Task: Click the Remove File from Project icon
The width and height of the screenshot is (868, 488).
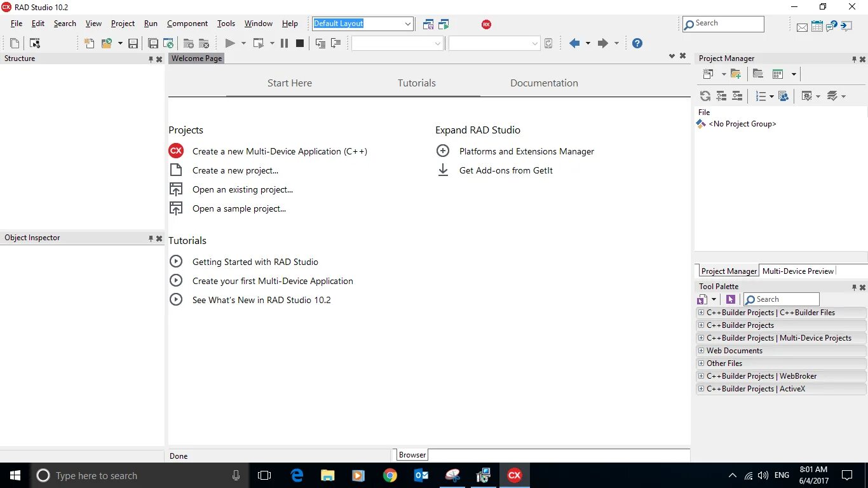Action: coord(204,43)
